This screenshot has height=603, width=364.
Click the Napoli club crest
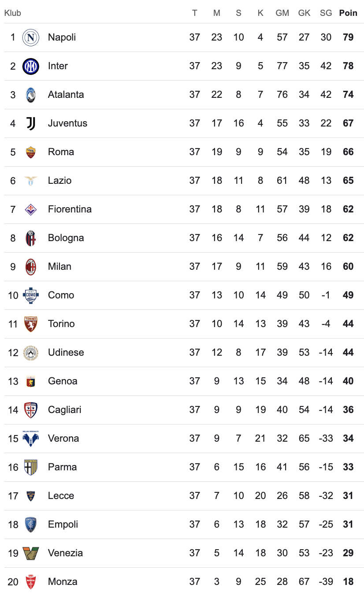[31, 37]
